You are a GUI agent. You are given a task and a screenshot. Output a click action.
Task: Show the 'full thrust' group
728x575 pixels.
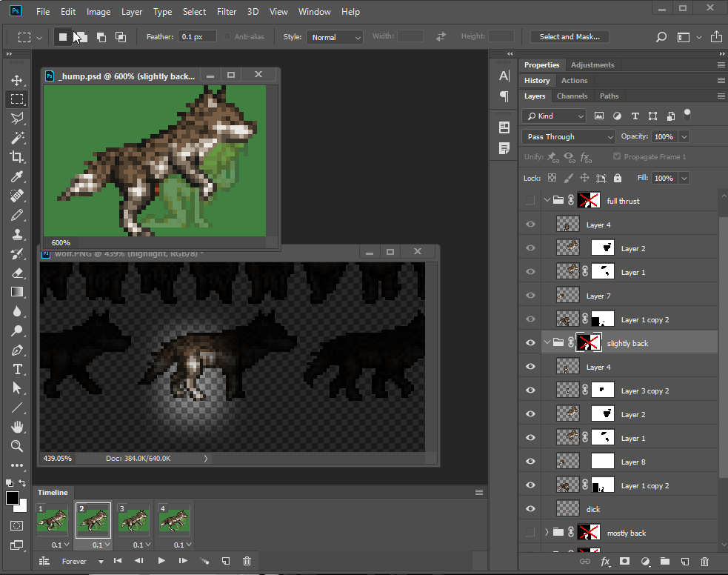click(530, 201)
